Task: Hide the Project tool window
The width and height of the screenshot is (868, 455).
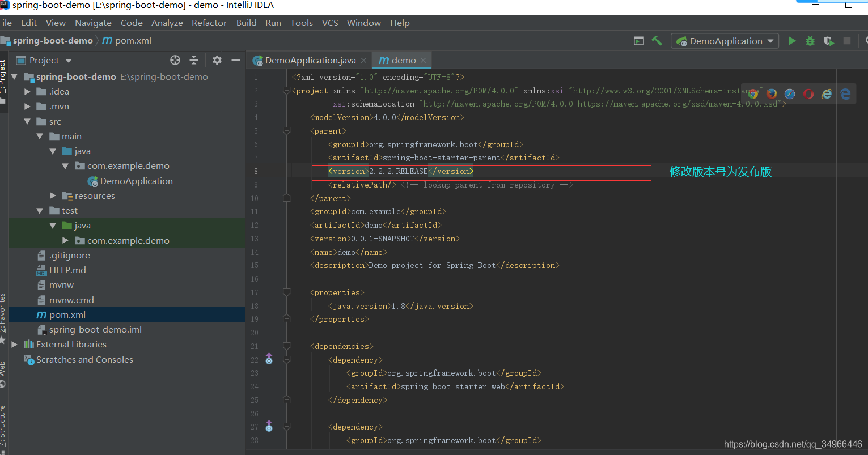Action: tap(236, 60)
